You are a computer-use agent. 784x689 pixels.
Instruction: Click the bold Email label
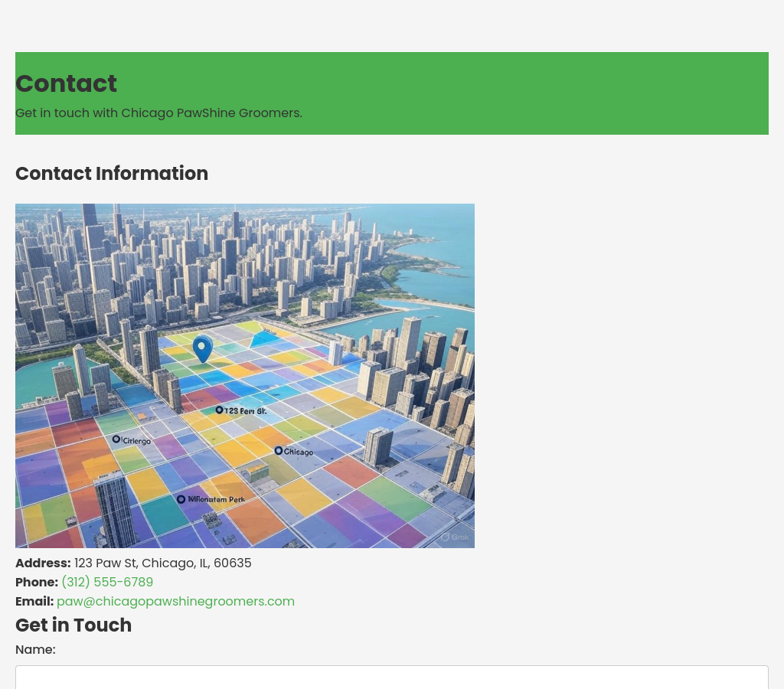34,601
